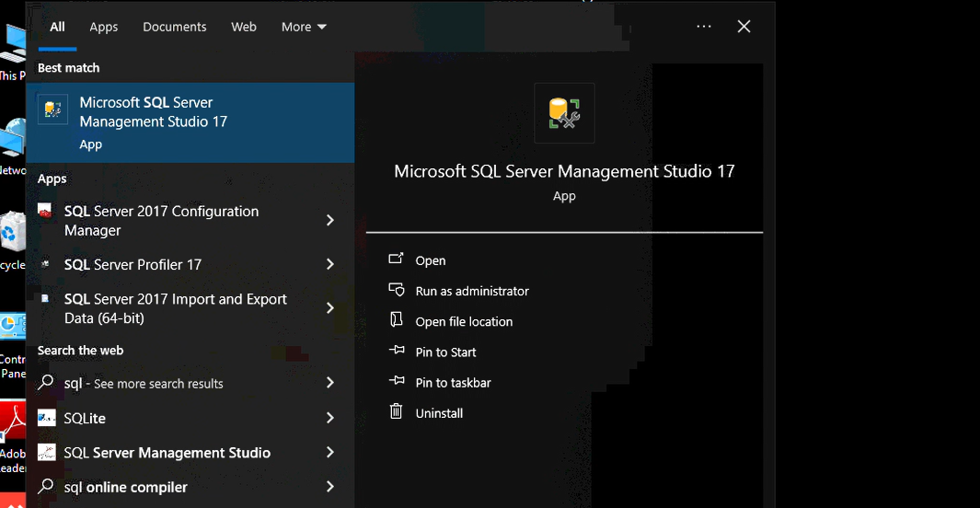Screen dimensions: 980x508
Task: Click Open in the app actions
Action: 431,260
